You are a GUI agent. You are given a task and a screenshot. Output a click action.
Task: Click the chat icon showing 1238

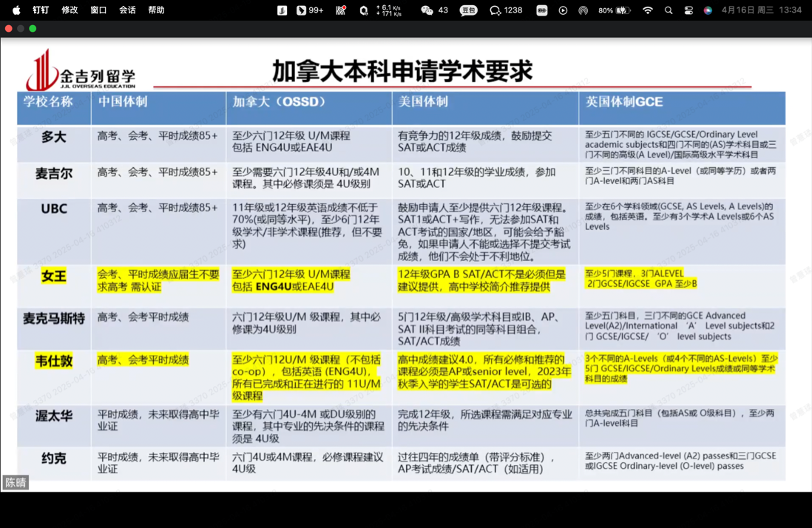[506, 10]
